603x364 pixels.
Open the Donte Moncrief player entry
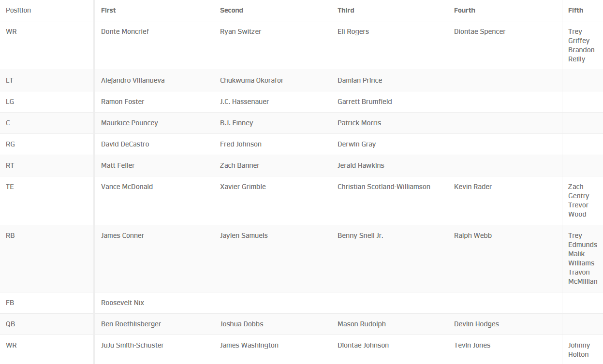[x=125, y=31]
